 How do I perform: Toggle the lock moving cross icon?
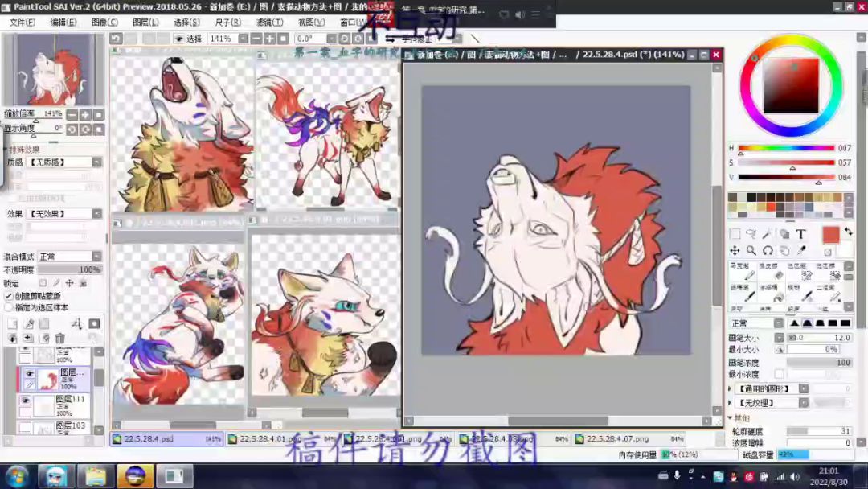(69, 283)
